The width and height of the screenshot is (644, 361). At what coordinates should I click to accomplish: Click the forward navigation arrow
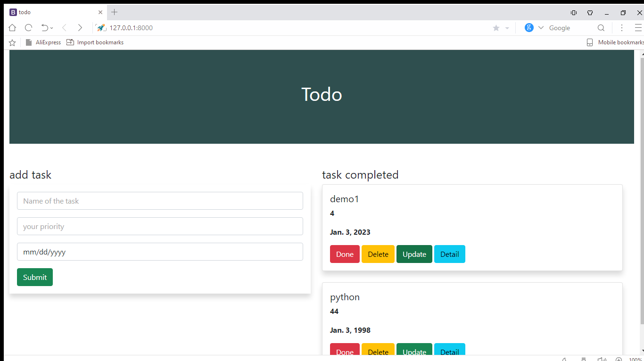tap(80, 28)
